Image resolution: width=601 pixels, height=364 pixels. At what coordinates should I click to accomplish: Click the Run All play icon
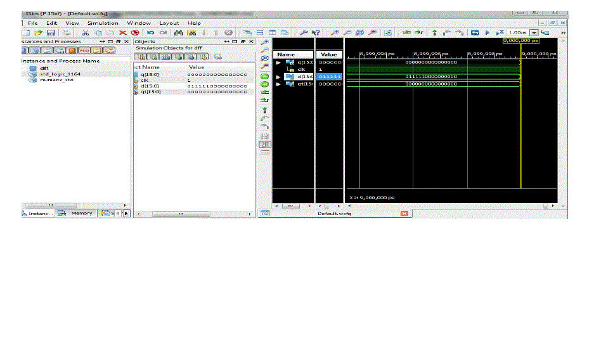coord(487,32)
